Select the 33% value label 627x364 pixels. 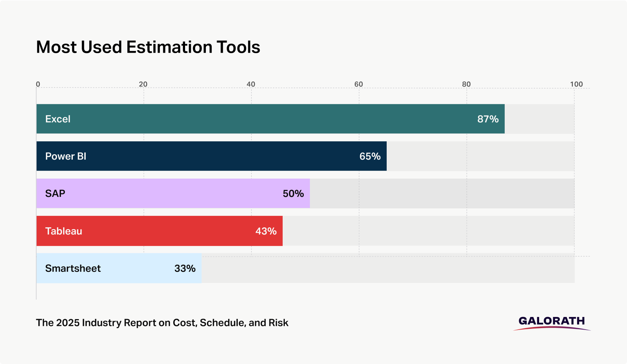click(185, 269)
